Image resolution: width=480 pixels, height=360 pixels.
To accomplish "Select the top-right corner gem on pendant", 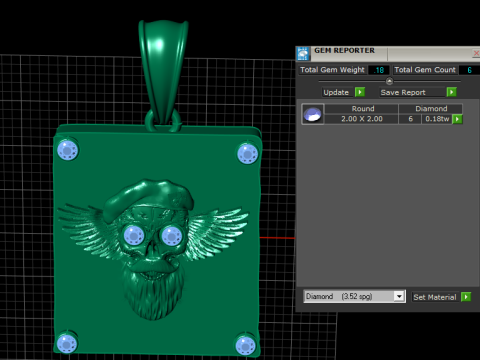I will coord(248,154).
